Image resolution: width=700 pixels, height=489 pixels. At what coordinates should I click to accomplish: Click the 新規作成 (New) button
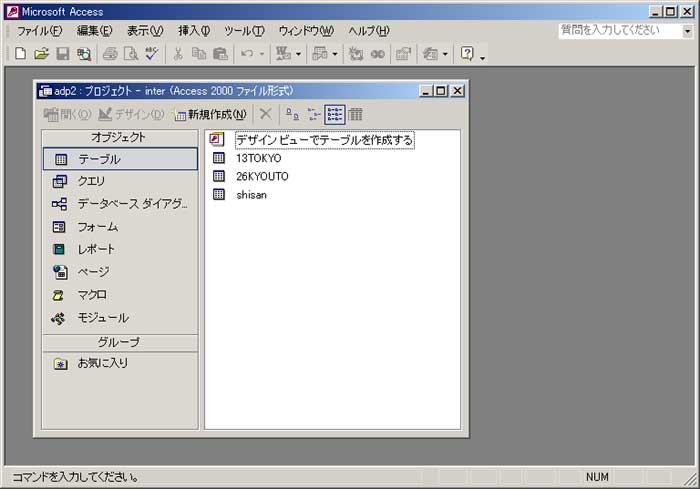[x=209, y=114]
